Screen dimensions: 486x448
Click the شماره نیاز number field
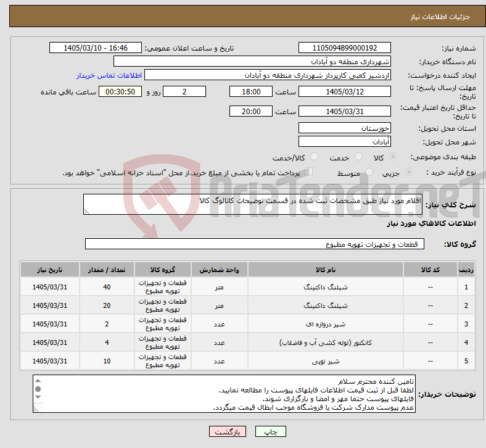click(344, 48)
